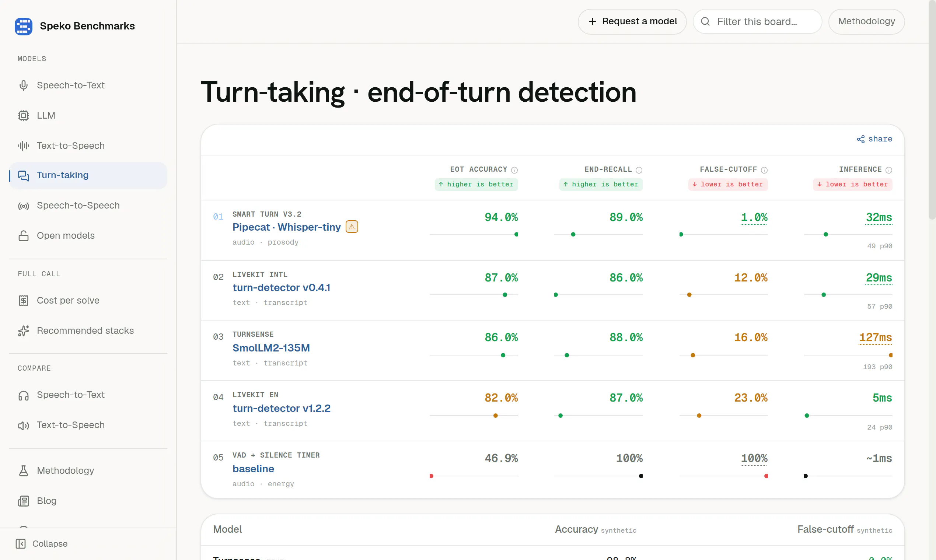936x560 pixels.
Task: Click the 46.9% accuracy value for baseline
Action: tap(501, 458)
